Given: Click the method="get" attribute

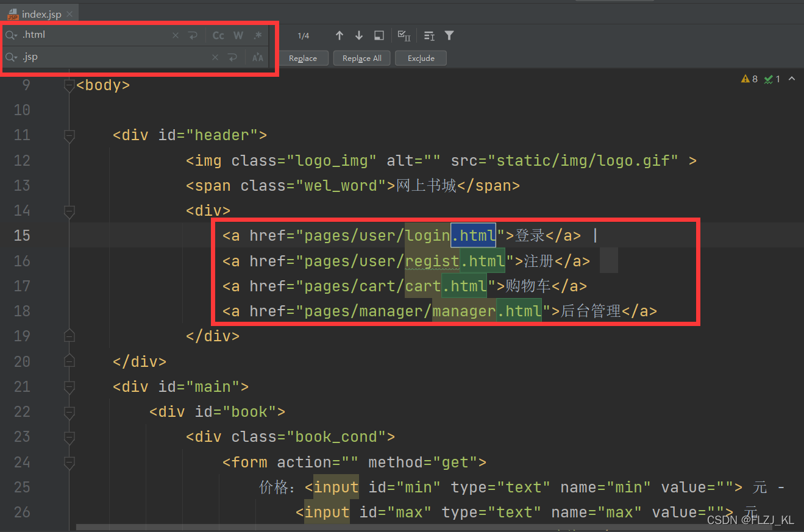Looking at the screenshot, I should click(423, 463).
